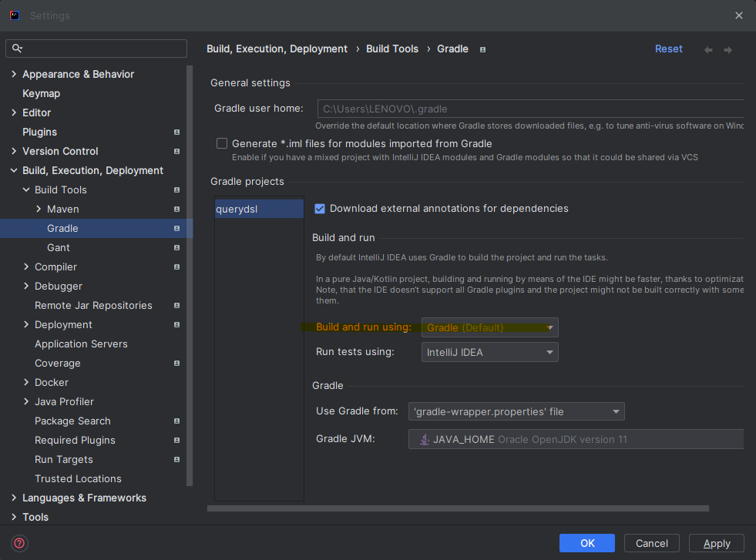This screenshot has height=560, width=756.
Task: Click the Java icon in Gradle JVM field
Action: click(x=425, y=439)
